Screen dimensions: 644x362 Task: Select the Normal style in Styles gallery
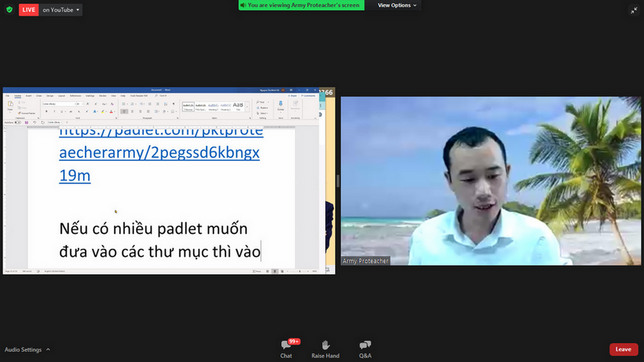188,107
